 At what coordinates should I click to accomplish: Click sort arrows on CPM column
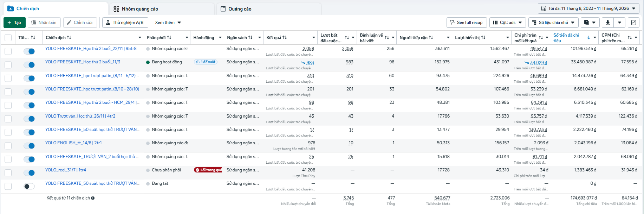tap(630, 38)
